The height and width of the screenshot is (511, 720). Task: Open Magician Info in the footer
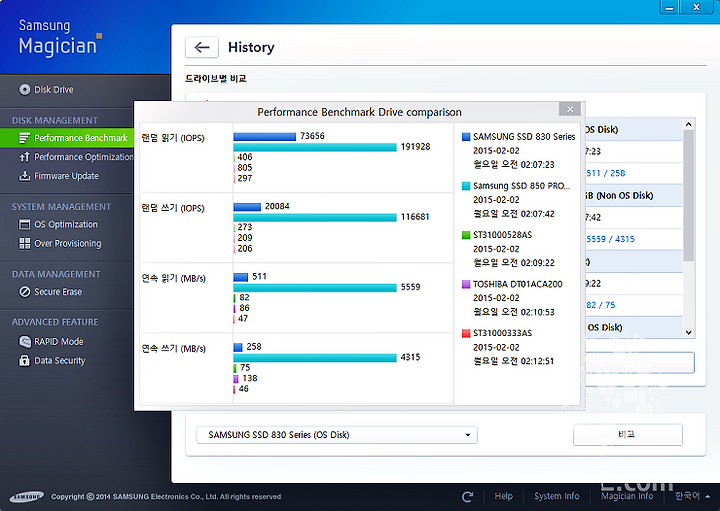627,496
